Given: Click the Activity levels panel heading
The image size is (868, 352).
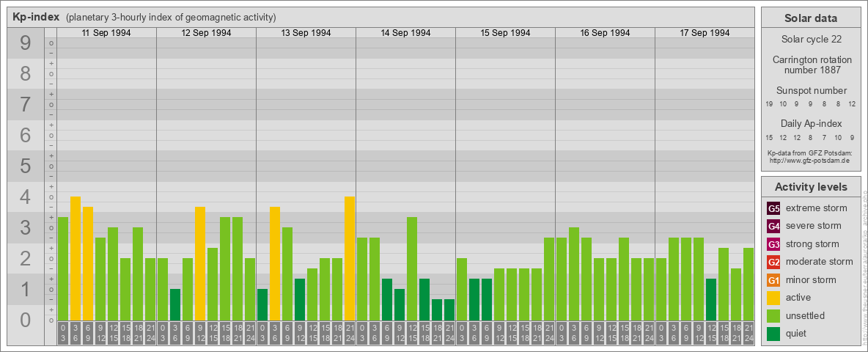Looking at the screenshot, I should pos(811,187).
